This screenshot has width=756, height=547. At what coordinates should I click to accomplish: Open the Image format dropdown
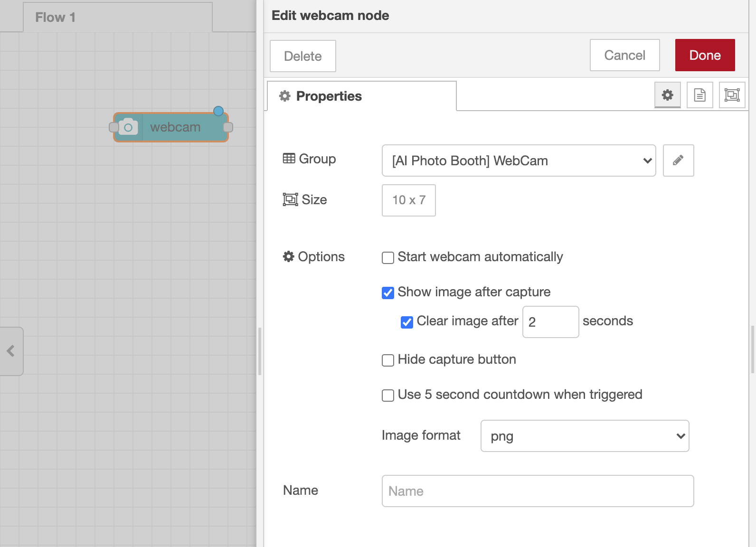pyautogui.click(x=585, y=436)
